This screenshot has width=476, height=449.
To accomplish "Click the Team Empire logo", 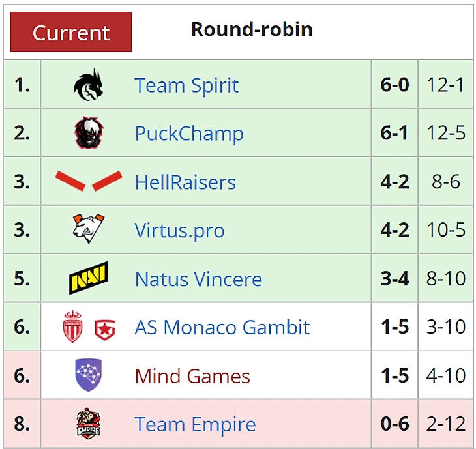I will click(x=88, y=424).
